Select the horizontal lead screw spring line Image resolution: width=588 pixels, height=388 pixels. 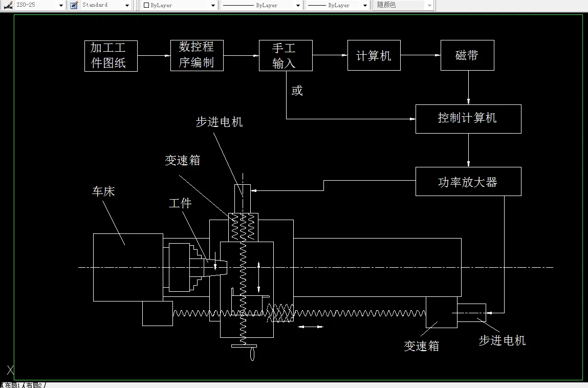tap(358, 312)
